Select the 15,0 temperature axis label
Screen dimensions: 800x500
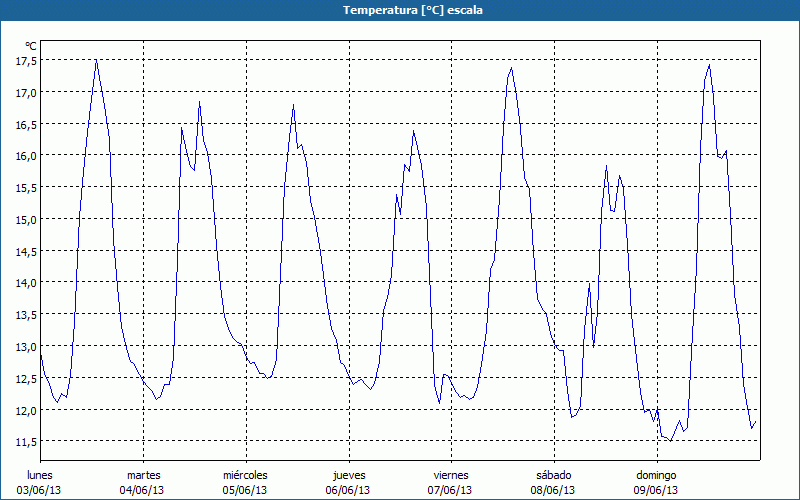[x=25, y=219]
